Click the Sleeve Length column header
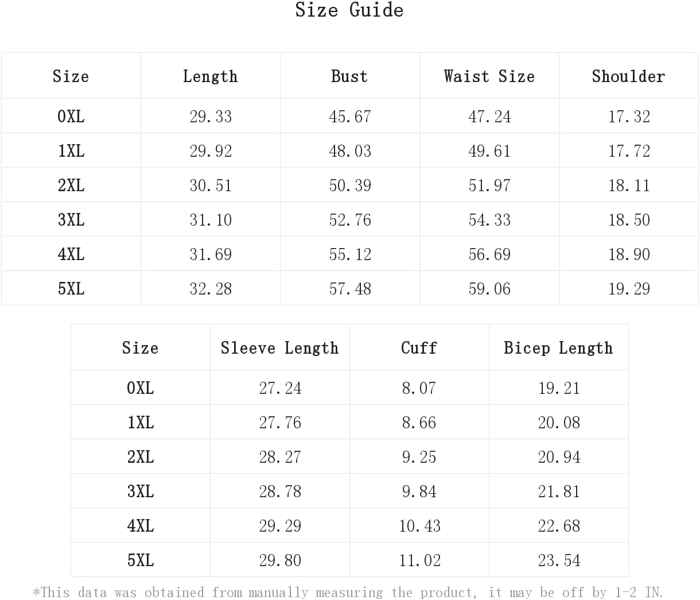Screen dimensions: 700x600 tap(279, 348)
